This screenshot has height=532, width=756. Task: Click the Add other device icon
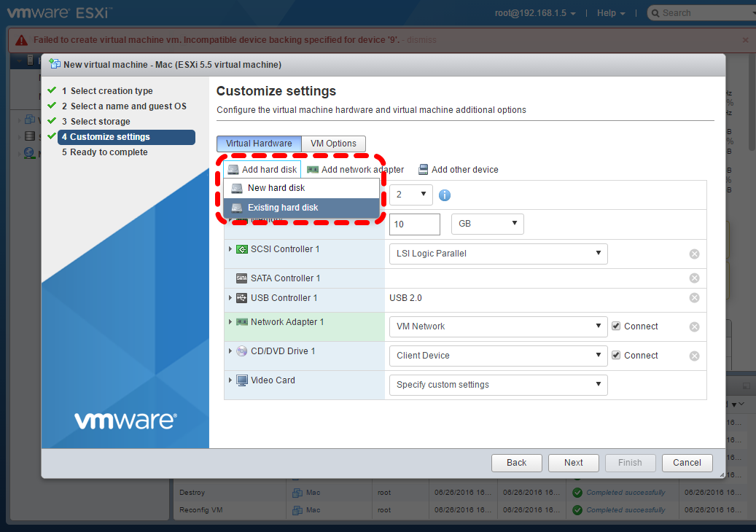tap(423, 170)
